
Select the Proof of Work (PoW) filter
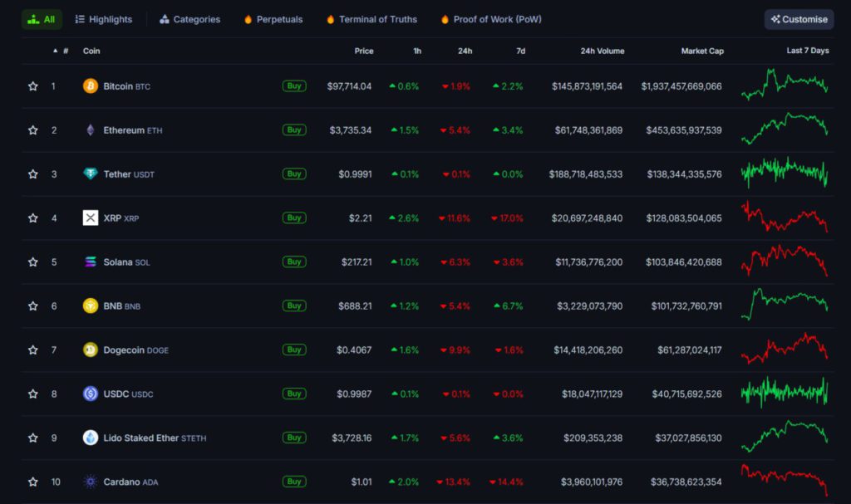(491, 19)
